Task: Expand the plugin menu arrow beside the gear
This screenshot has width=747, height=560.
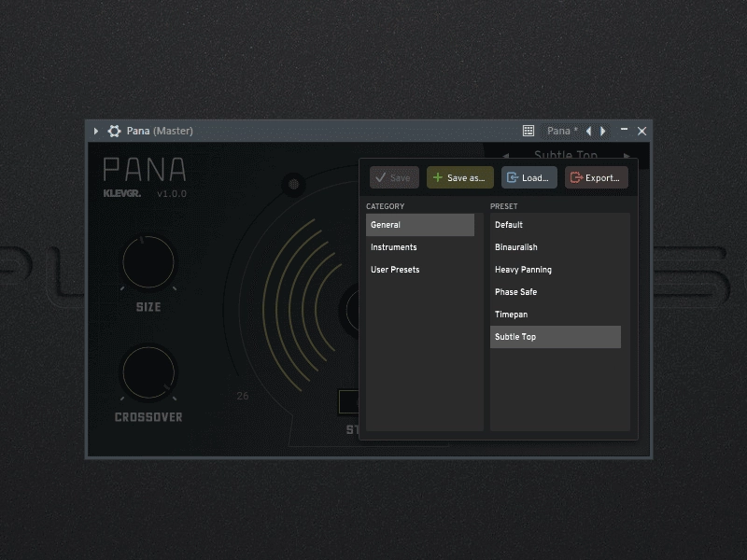Action: [96, 131]
